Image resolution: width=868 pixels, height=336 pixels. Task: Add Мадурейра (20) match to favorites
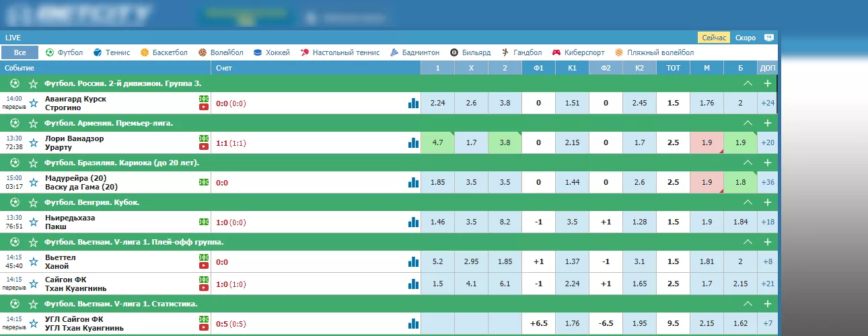tap(34, 183)
